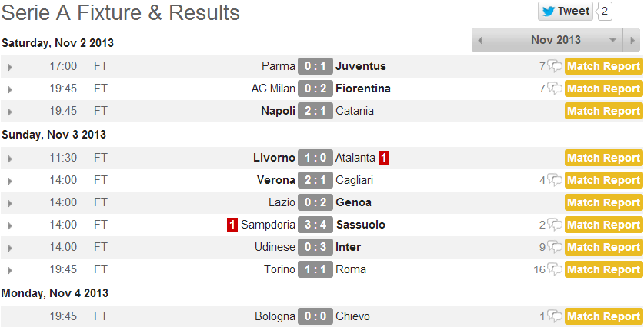The image size is (644, 334).
Task: Open comments bubble for Torino-Roma match
Action: (x=555, y=270)
